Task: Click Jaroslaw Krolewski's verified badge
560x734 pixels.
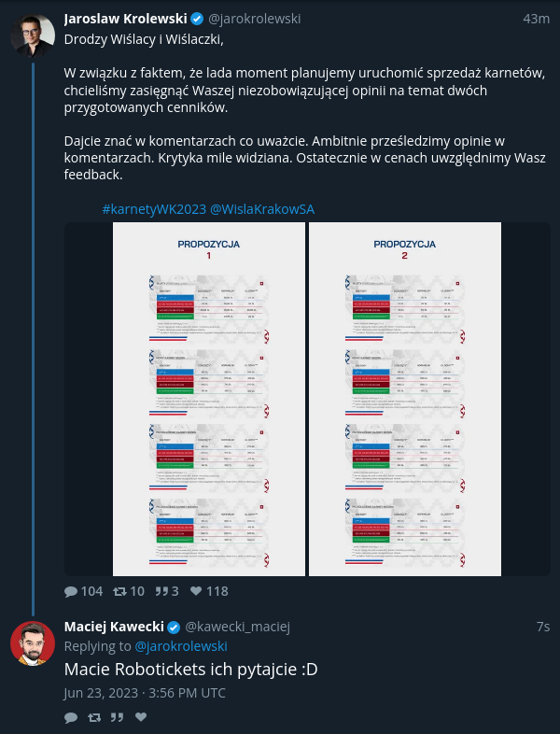Action: 197,19
